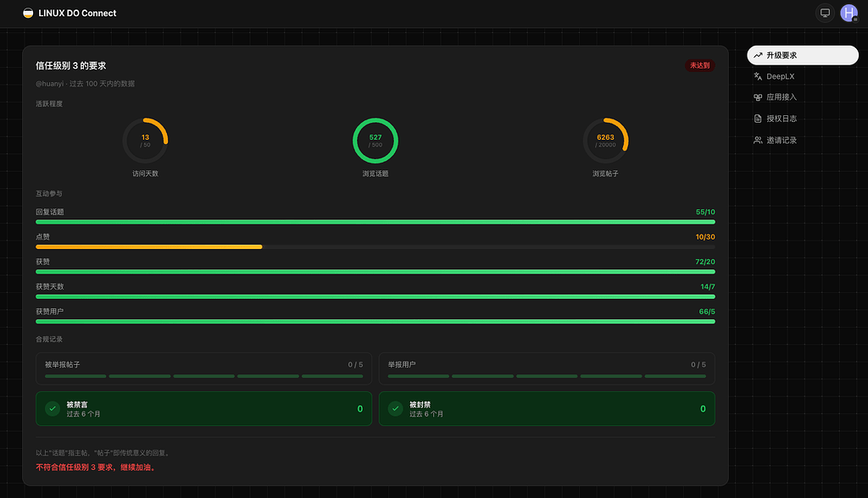Click the 获赞用户 progress bar
Viewport: 868px width, 498px height.
click(x=376, y=322)
